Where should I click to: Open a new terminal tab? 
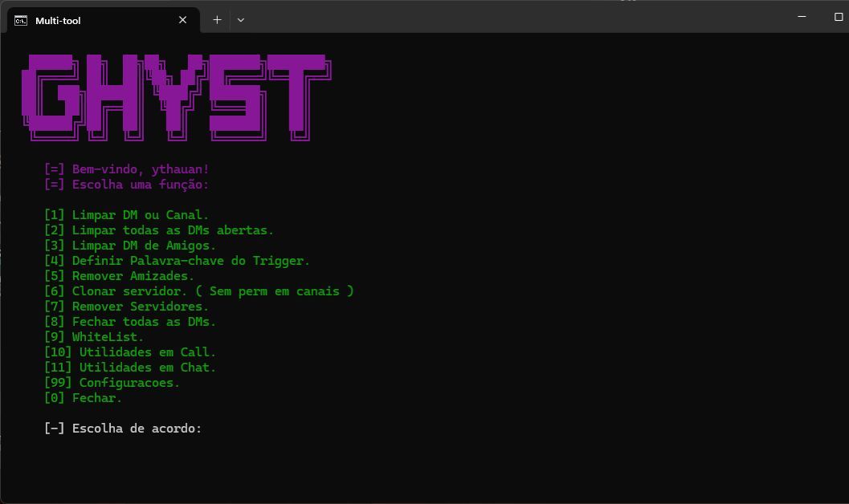coord(217,20)
